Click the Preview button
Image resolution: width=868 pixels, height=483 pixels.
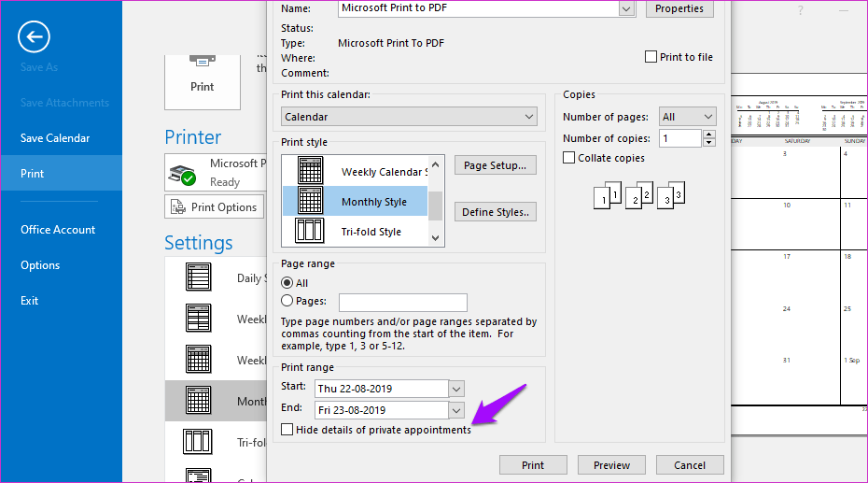pos(611,465)
